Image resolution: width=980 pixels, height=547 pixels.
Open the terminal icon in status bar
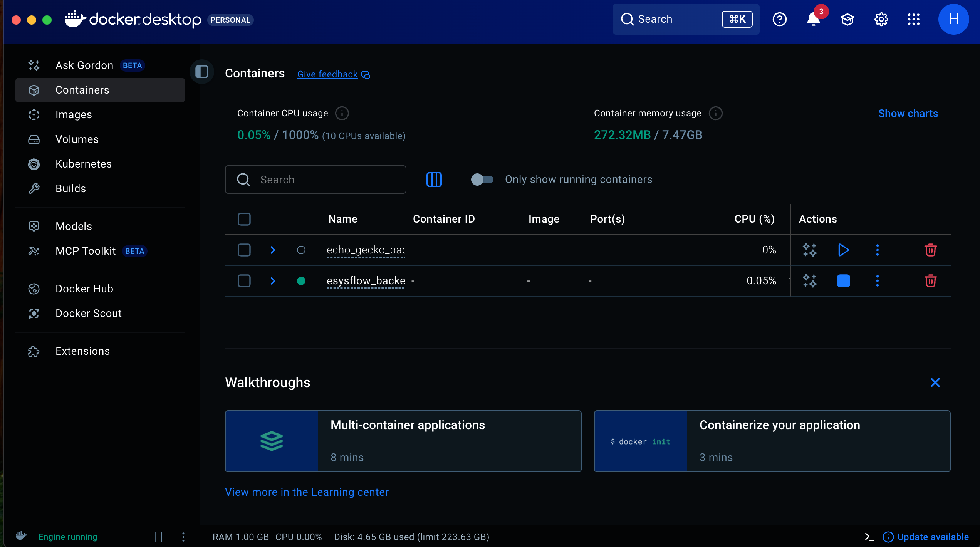point(869,537)
